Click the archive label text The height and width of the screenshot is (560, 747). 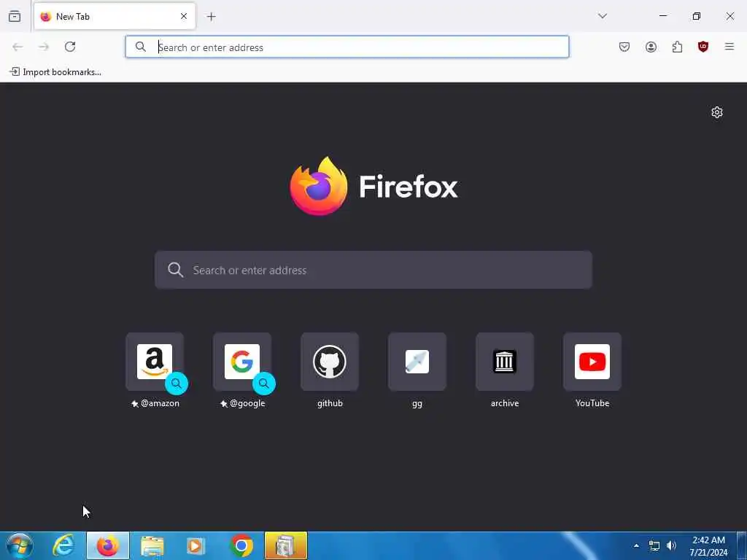pos(505,403)
